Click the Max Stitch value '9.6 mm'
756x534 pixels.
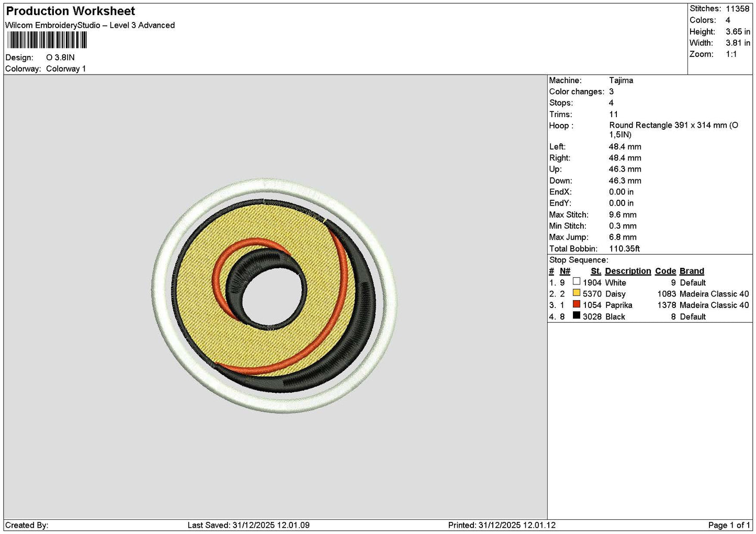623,215
